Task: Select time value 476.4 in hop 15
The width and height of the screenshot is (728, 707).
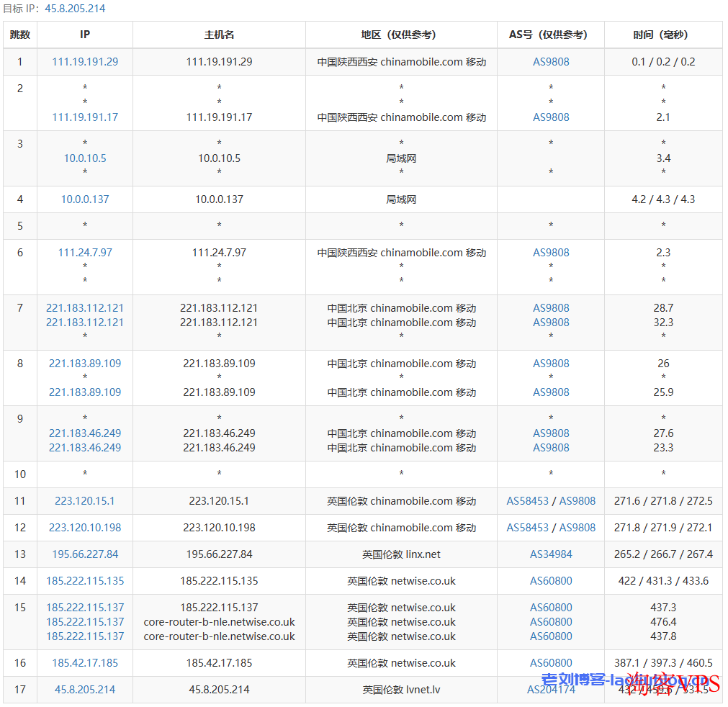Action: click(x=663, y=621)
